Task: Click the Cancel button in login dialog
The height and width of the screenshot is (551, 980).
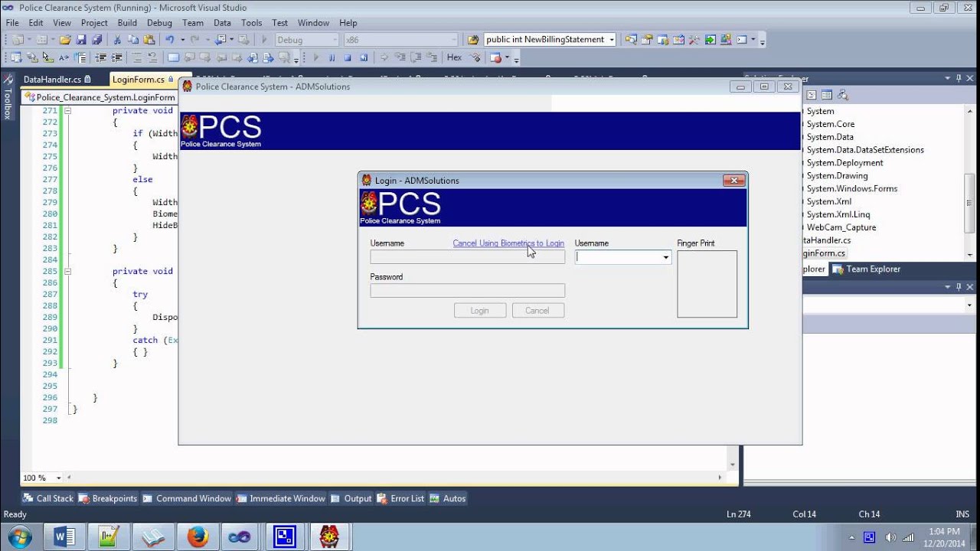Action: pyautogui.click(x=537, y=311)
